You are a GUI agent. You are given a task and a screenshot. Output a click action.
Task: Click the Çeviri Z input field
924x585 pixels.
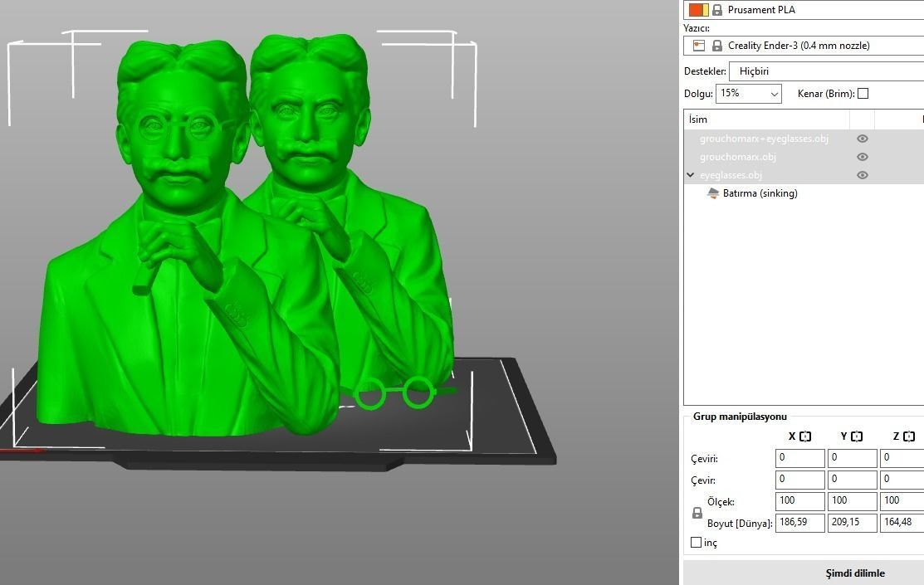902,458
